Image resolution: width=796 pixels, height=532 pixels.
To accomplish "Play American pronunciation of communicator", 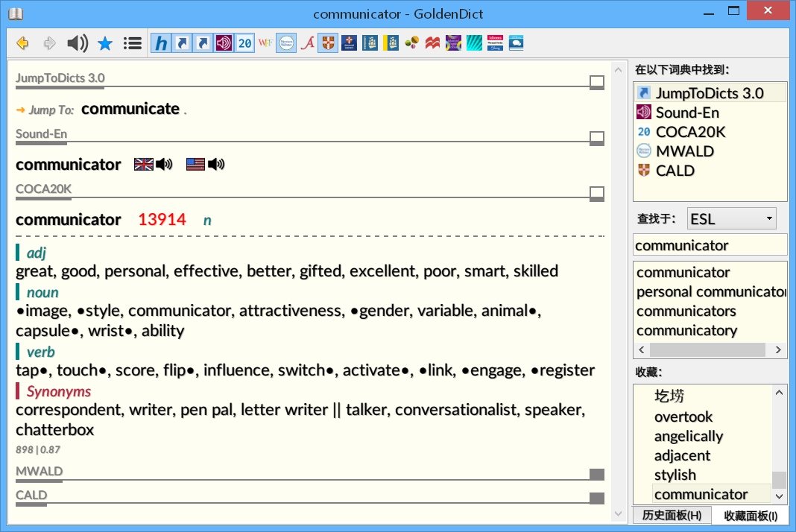I will [215, 164].
